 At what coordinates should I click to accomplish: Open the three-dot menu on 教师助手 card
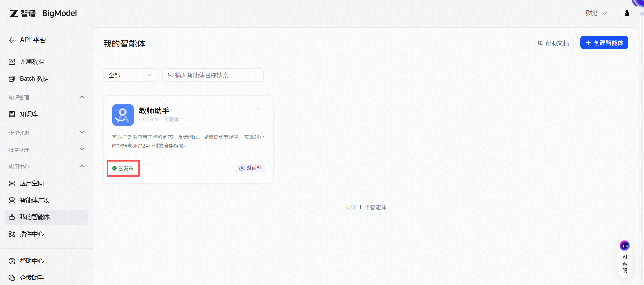[259, 109]
